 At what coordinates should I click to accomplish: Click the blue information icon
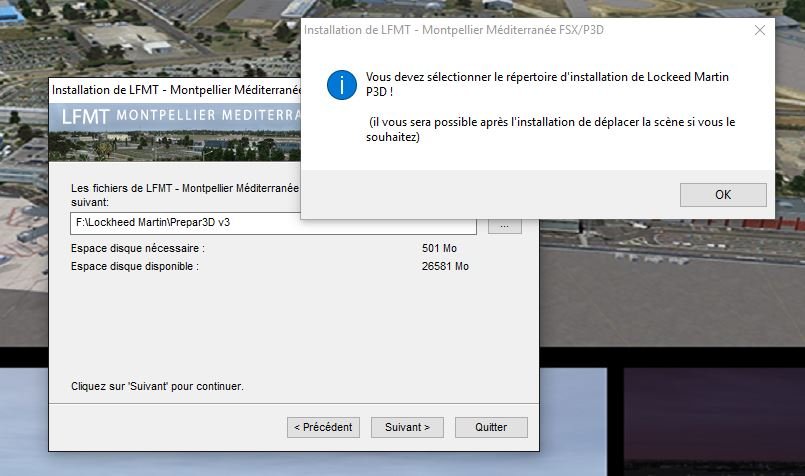[341, 85]
